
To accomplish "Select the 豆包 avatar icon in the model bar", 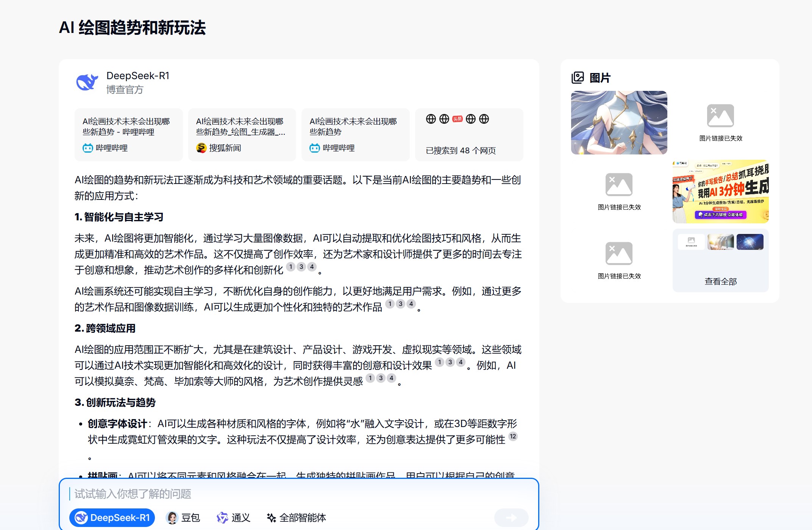I will point(172,518).
